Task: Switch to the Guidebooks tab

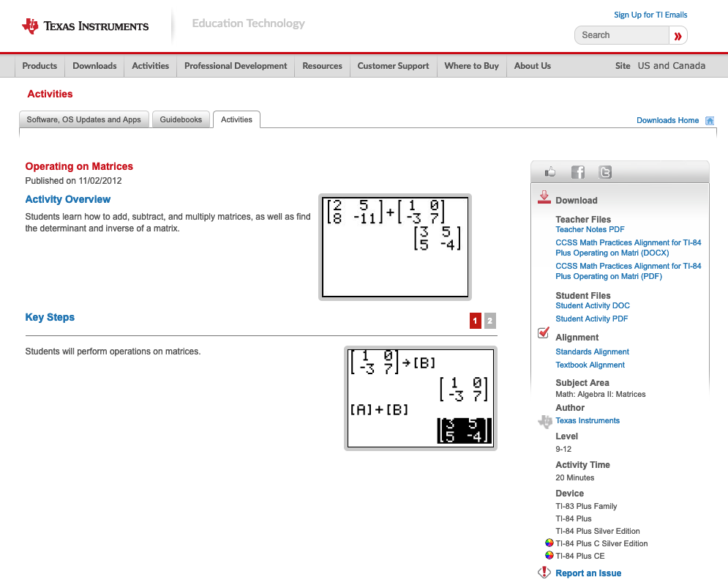Action: point(181,119)
